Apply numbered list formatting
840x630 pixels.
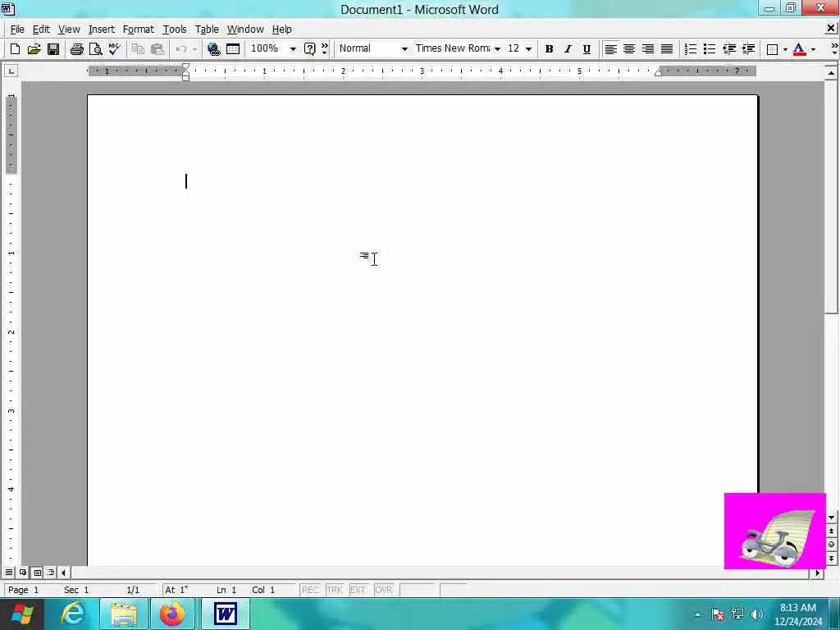tap(691, 49)
